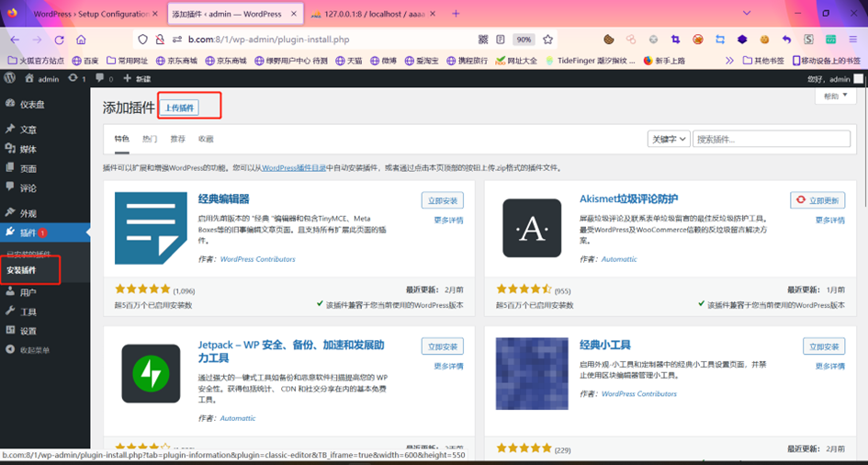Select 安装插件 submenu item
Screen dimensions: 868x465
coord(22,271)
